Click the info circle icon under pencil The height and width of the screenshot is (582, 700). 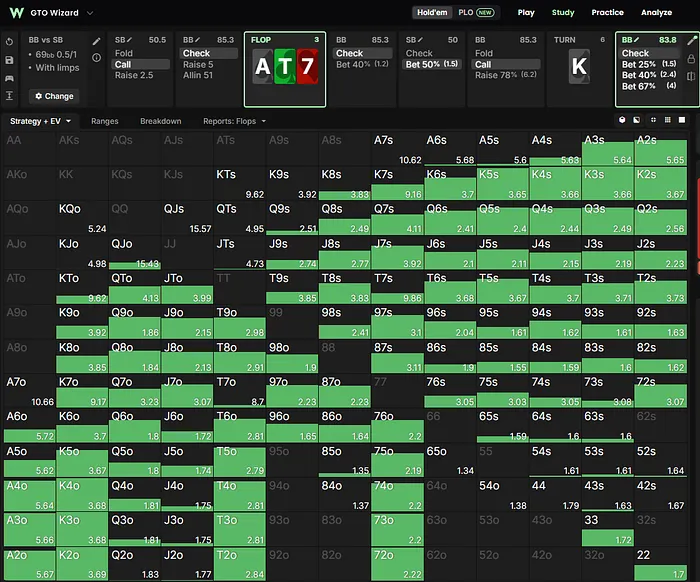pos(96,58)
